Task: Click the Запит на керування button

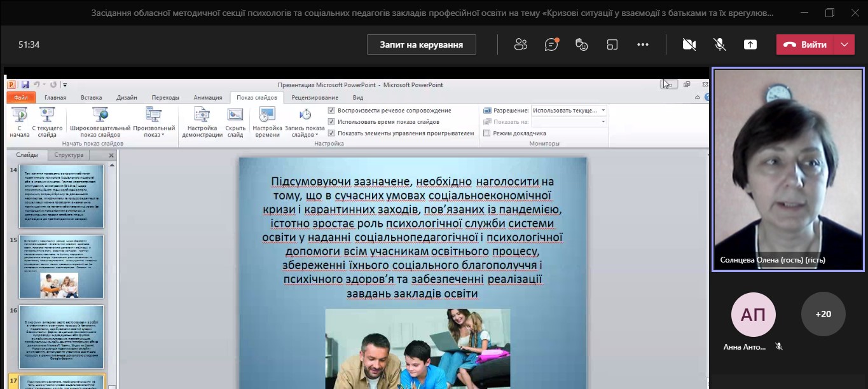Action: click(x=421, y=44)
